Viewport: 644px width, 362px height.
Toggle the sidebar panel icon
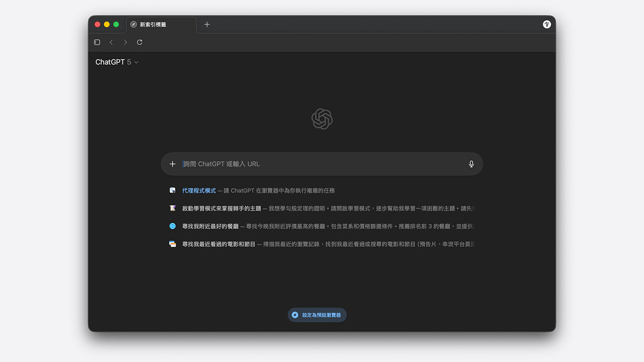[x=97, y=42]
